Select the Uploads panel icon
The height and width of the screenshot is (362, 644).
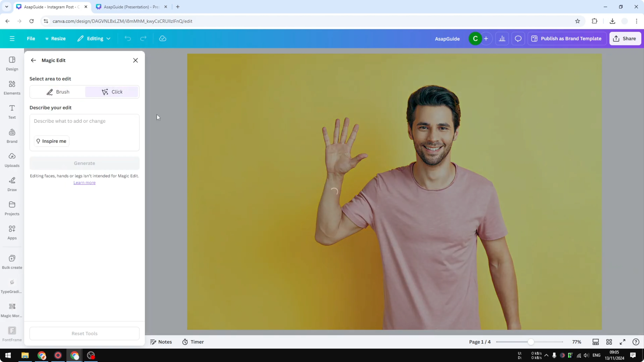click(x=12, y=160)
